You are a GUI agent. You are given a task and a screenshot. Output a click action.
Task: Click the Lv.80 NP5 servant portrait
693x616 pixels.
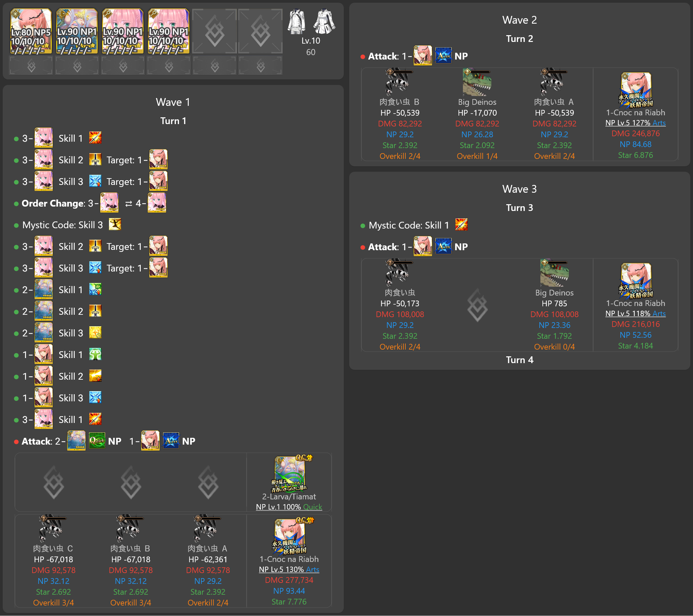click(x=31, y=31)
